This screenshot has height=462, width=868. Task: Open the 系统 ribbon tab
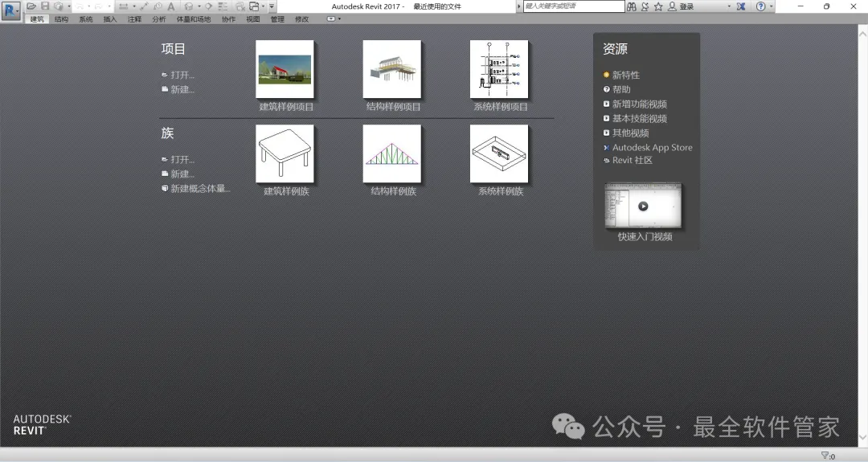pyautogui.click(x=86, y=18)
